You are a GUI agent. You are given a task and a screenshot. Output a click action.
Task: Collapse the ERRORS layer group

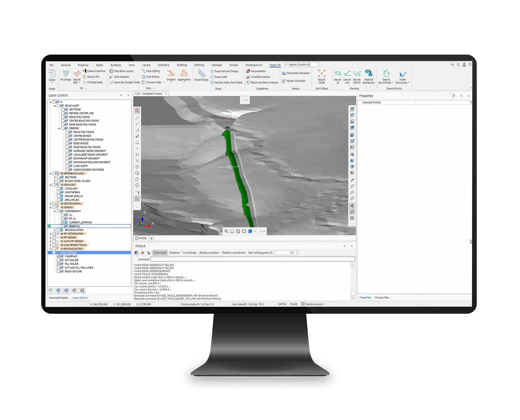click(59, 128)
